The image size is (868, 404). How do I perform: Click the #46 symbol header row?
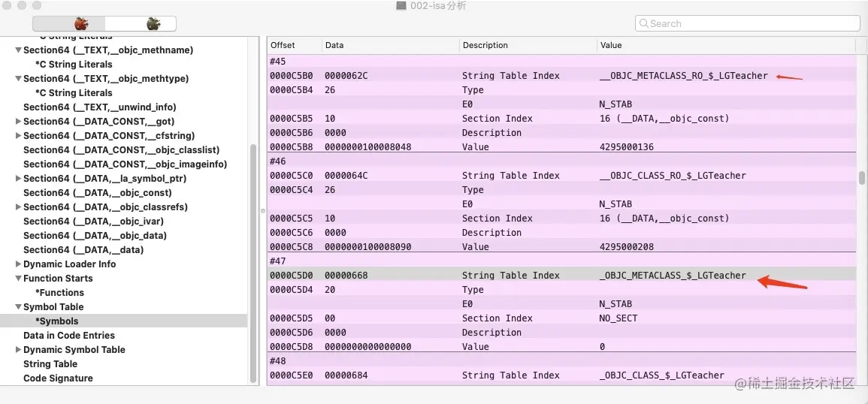tap(561, 161)
